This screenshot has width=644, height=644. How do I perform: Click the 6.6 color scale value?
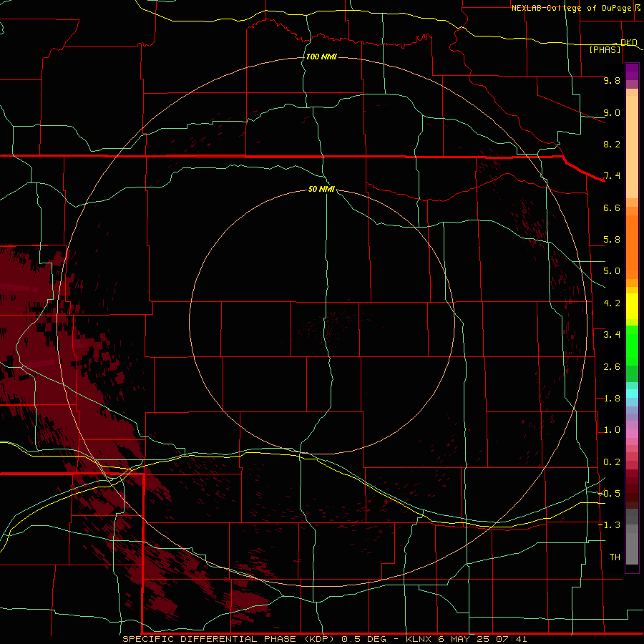[612, 208]
